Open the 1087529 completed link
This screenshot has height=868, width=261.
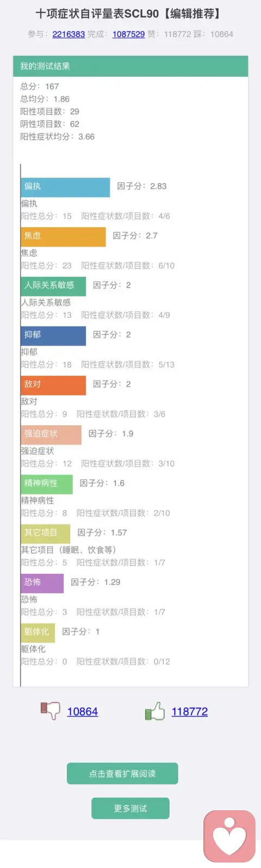(128, 34)
